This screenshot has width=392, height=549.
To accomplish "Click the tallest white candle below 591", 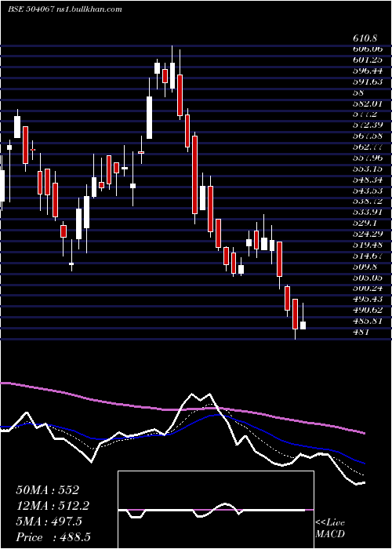I will pos(150,118).
